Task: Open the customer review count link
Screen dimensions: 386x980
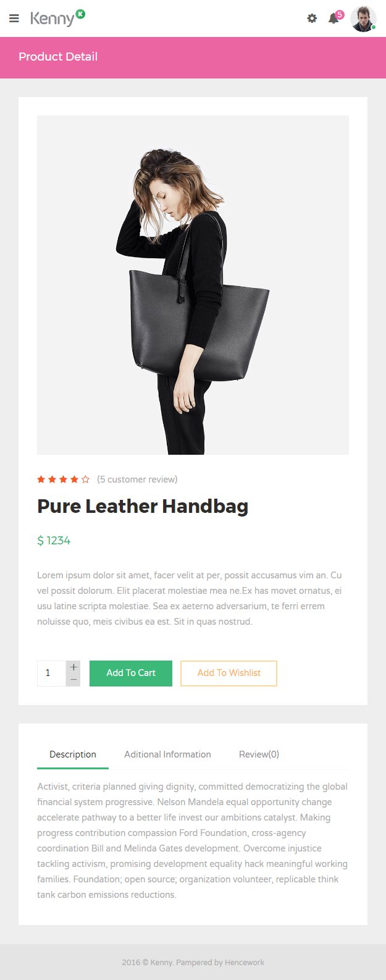Action: click(x=137, y=479)
